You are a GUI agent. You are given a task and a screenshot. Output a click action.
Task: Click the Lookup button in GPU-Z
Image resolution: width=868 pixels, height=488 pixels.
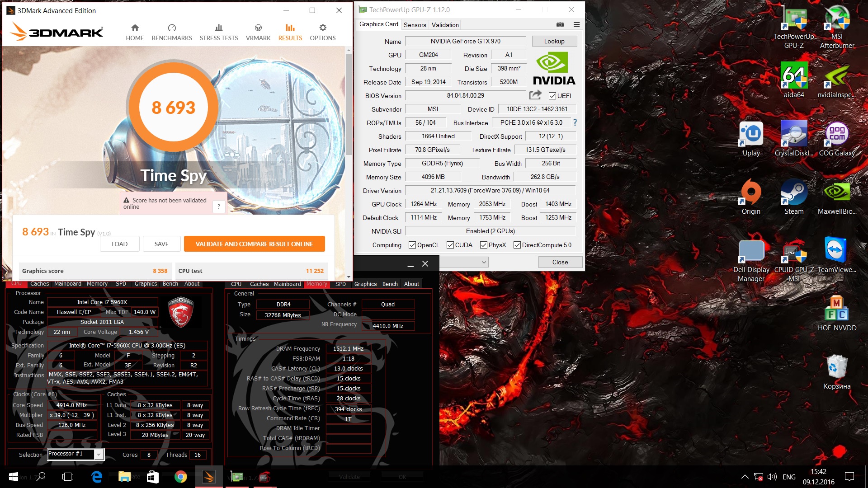(554, 41)
